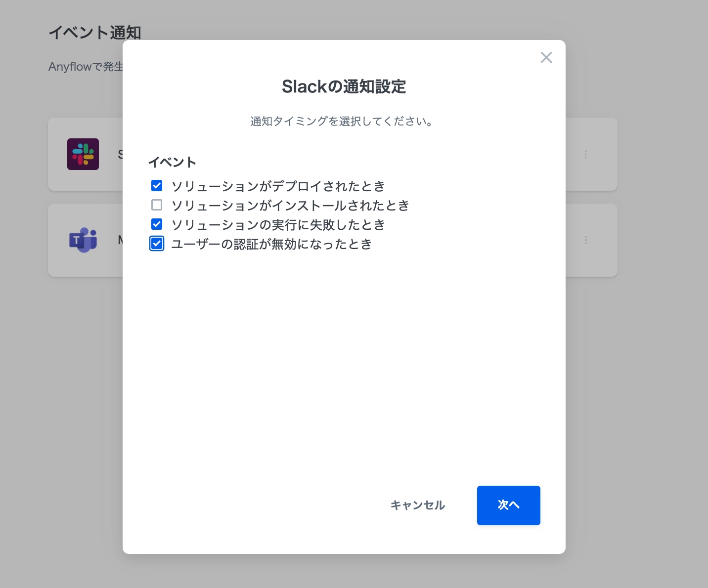Click the ソリューションがインストールされたとき label text
Viewport: 708px width, 588px height.
coord(290,206)
